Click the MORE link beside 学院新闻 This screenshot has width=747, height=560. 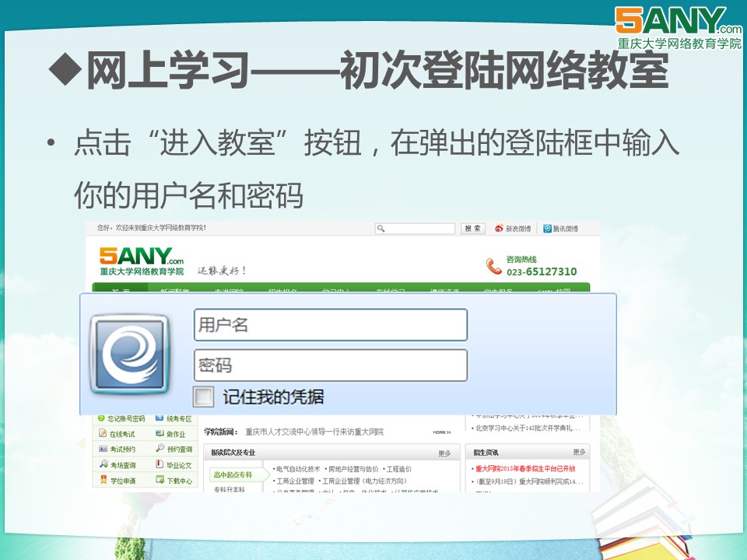pos(441,432)
